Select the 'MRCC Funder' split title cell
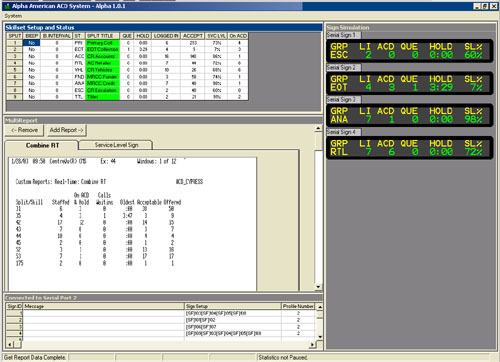 tap(102, 77)
